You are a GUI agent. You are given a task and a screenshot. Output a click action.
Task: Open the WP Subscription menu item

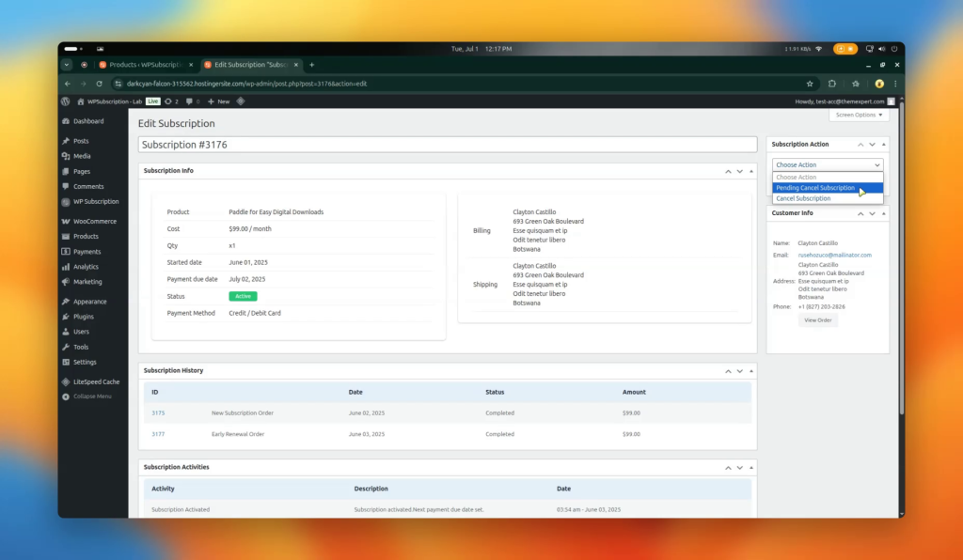(x=94, y=202)
